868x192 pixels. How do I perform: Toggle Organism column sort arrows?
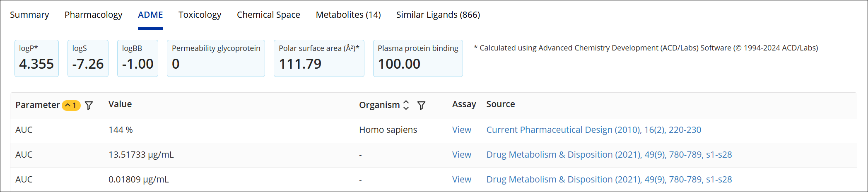[406, 105]
